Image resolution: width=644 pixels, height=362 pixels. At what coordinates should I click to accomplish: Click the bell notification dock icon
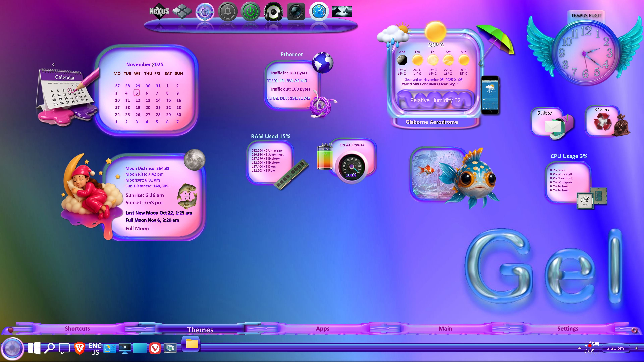[228, 12]
